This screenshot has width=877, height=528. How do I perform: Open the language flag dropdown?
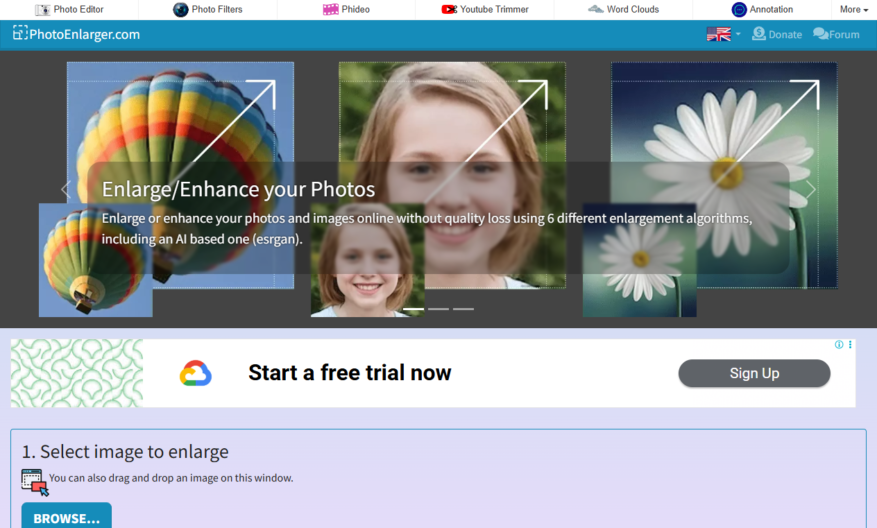pyautogui.click(x=723, y=34)
